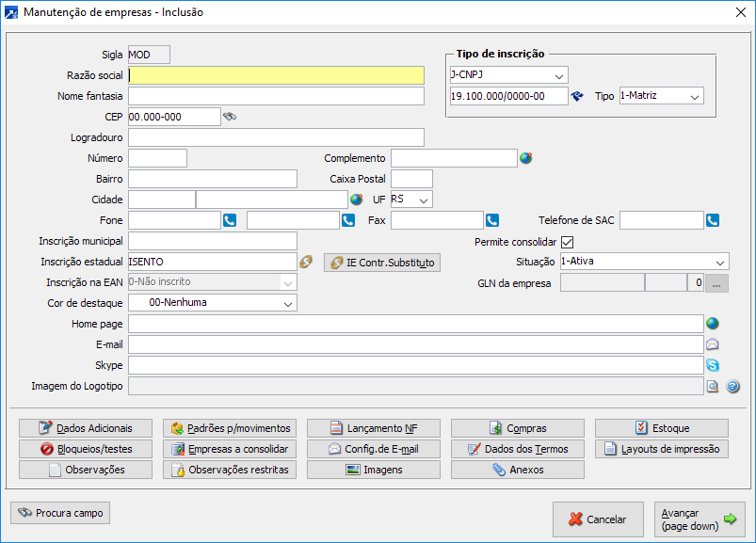Click the phone icon beside Fax field
The width and height of the screenshot is (756, 543).
[x=491, y=220]
